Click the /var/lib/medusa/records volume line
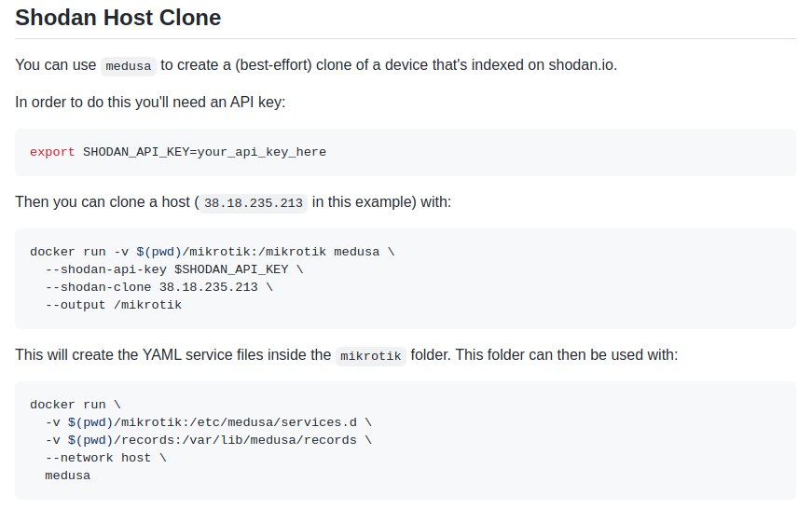812x510 pixels. click(x=208, y=440)
